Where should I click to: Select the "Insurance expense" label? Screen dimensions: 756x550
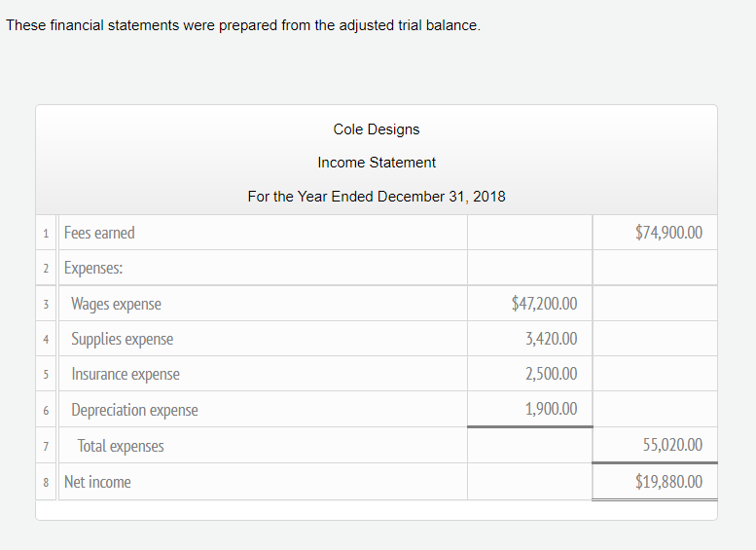coord(125,374)
